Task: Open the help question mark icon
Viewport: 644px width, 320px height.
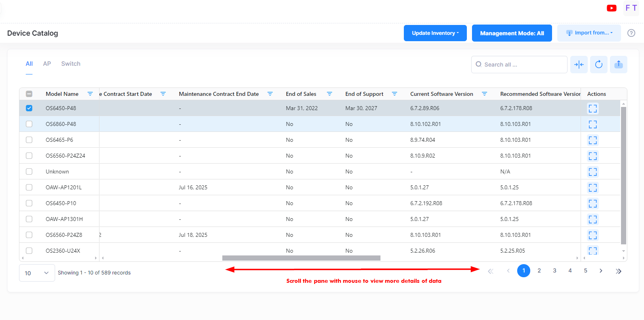Action: (x=631, y=33)
